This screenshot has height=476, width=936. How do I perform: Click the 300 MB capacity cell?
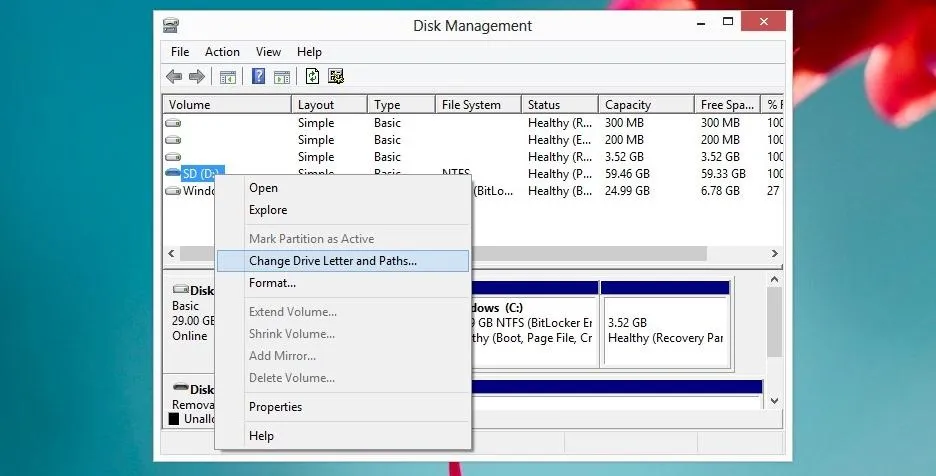(x=624, y=122)
